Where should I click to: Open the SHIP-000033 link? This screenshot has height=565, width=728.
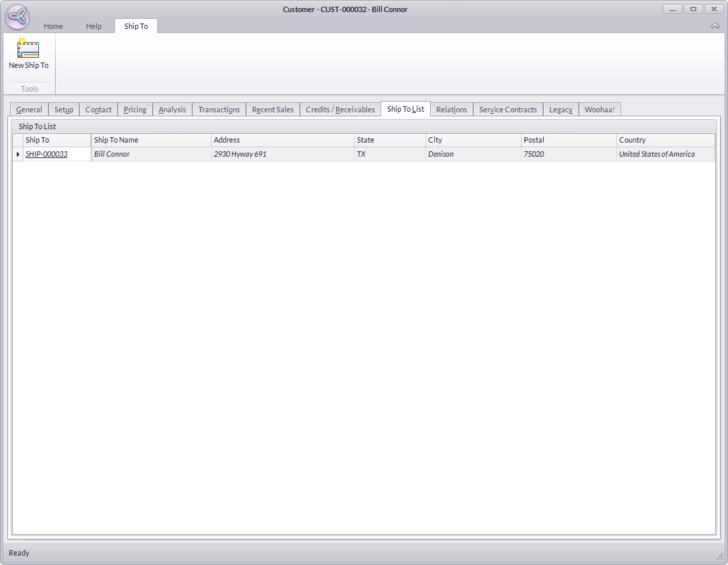pyautogui.click(x=46, y=154)
